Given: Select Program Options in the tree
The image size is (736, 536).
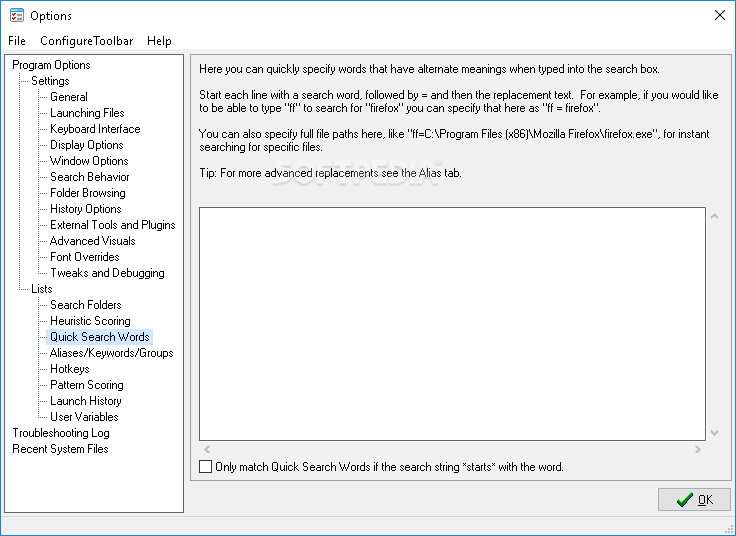Looking at the screenshot, I should coord(51,65).
